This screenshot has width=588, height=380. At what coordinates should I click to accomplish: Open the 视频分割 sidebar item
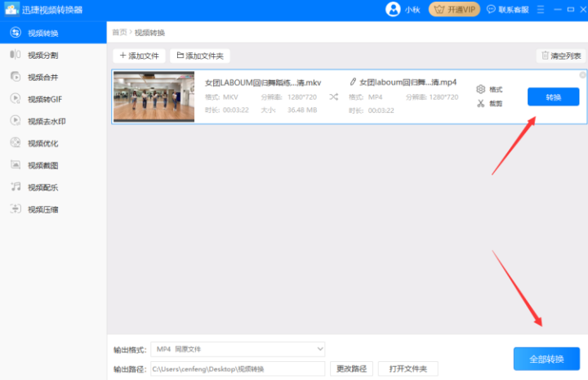53,55
